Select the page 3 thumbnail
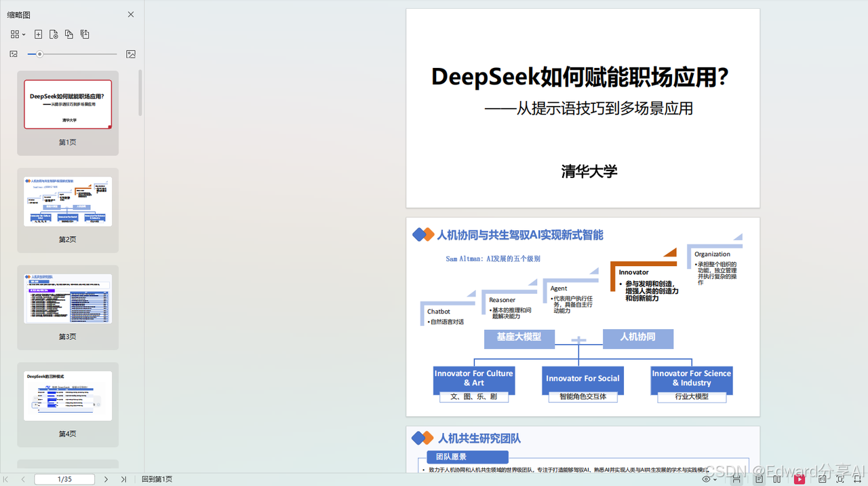Viewport: 868px width, 486px height. click(68, 299)
